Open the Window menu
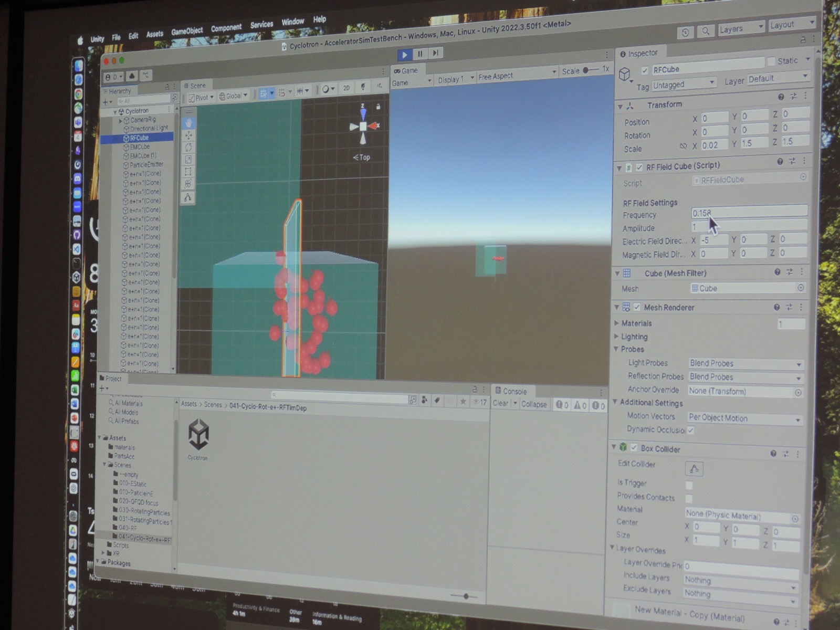840x630 pixels. [292, 22]
